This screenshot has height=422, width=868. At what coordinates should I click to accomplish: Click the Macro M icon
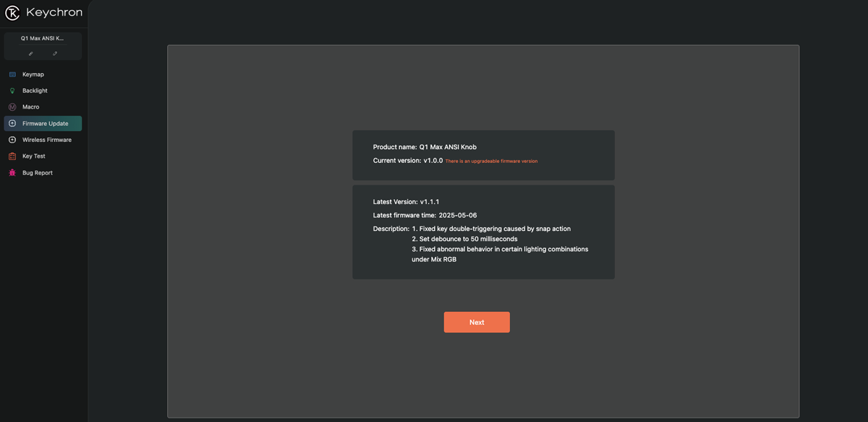12,107
